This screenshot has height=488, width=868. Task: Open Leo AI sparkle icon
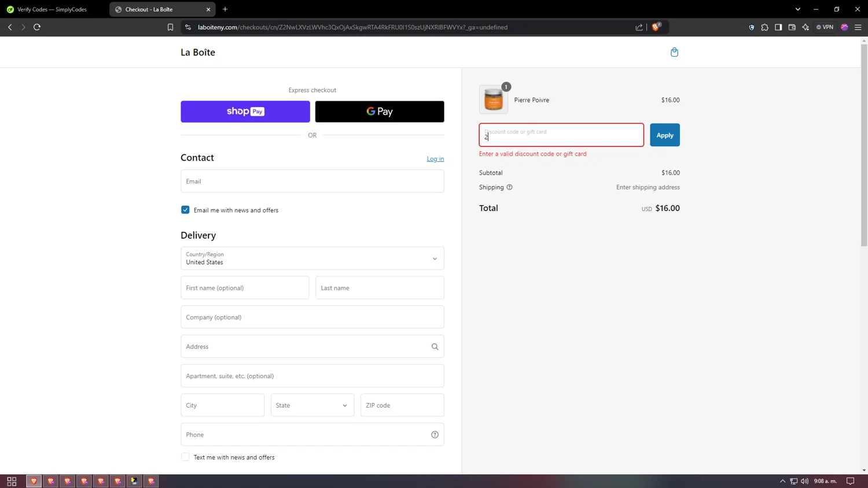(806, 27)
